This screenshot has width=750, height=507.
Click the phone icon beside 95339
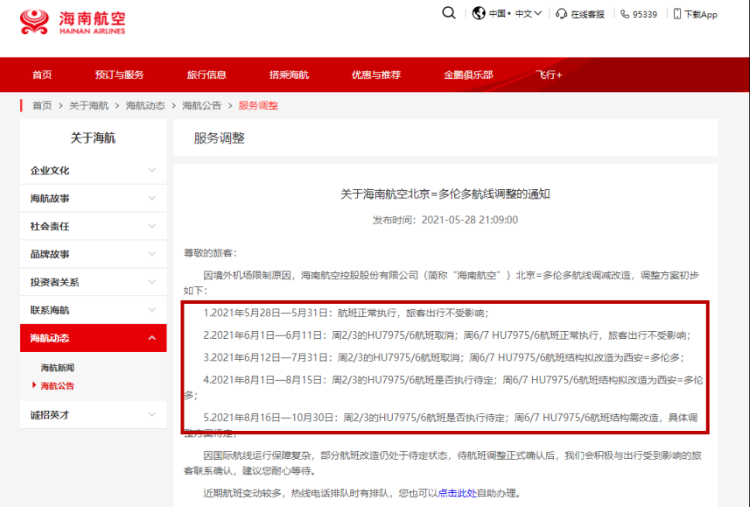(x=624, y=14)
